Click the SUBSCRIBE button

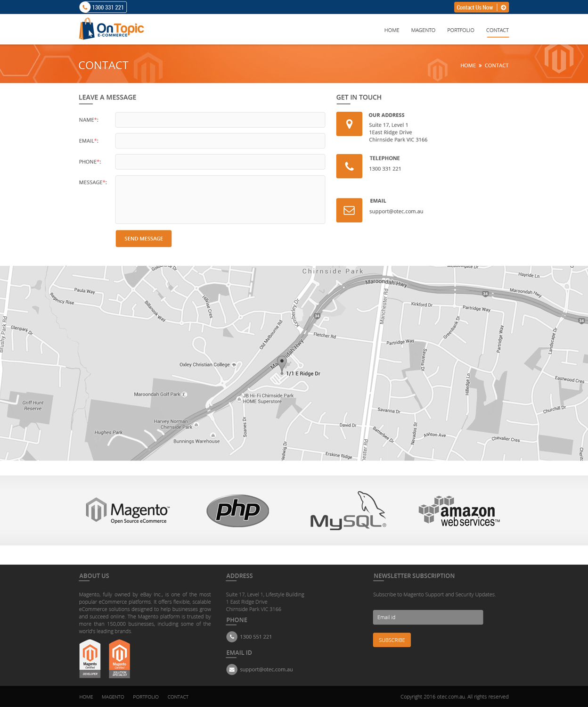(392, 640)
